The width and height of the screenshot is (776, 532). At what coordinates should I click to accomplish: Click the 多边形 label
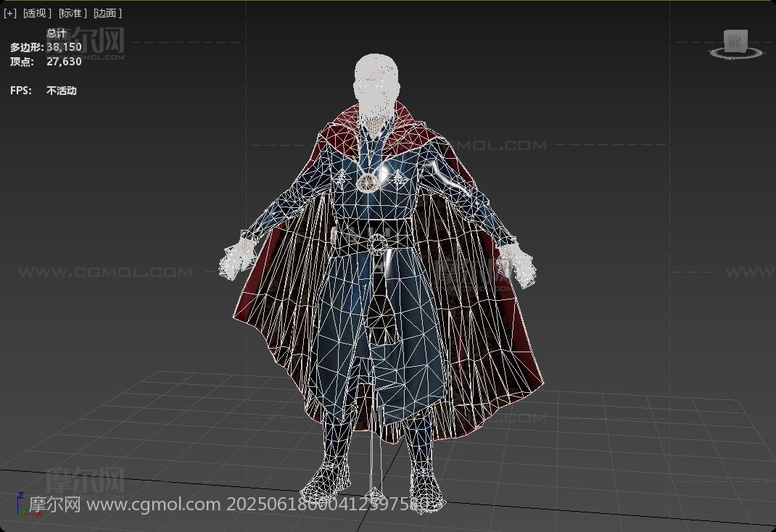[x=27, y=47]
